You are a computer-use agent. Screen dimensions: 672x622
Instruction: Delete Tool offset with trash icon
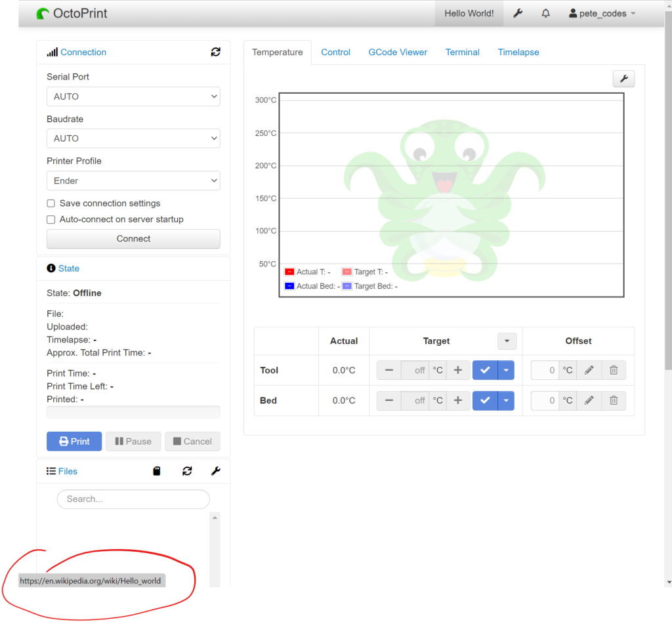pyautogui.click(x=614, y=370)
